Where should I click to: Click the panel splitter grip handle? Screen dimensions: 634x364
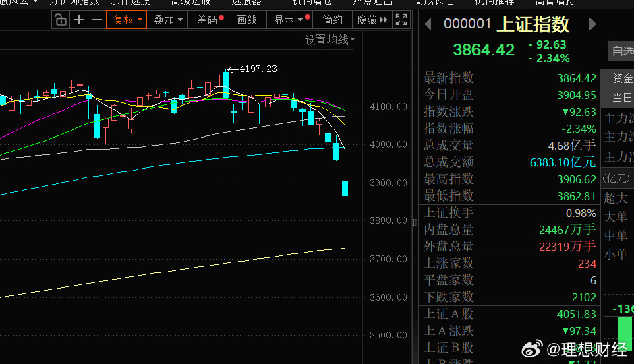[415, 222]
